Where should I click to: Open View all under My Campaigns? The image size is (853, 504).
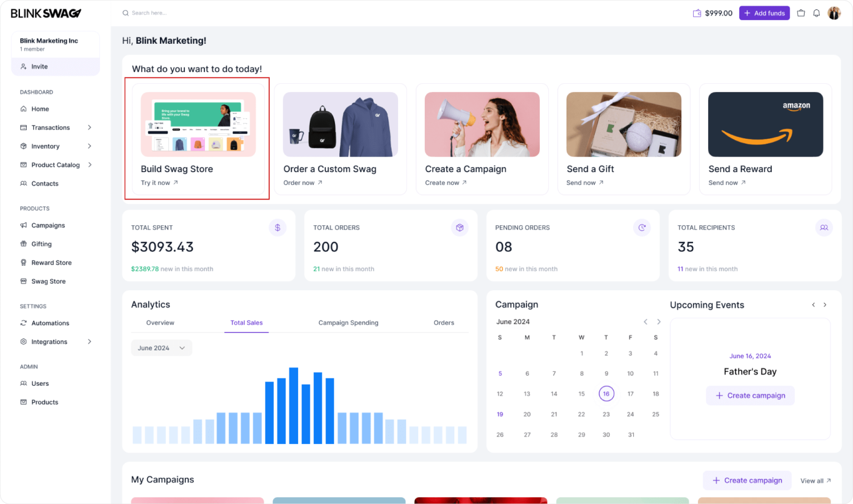click(814, 480)
